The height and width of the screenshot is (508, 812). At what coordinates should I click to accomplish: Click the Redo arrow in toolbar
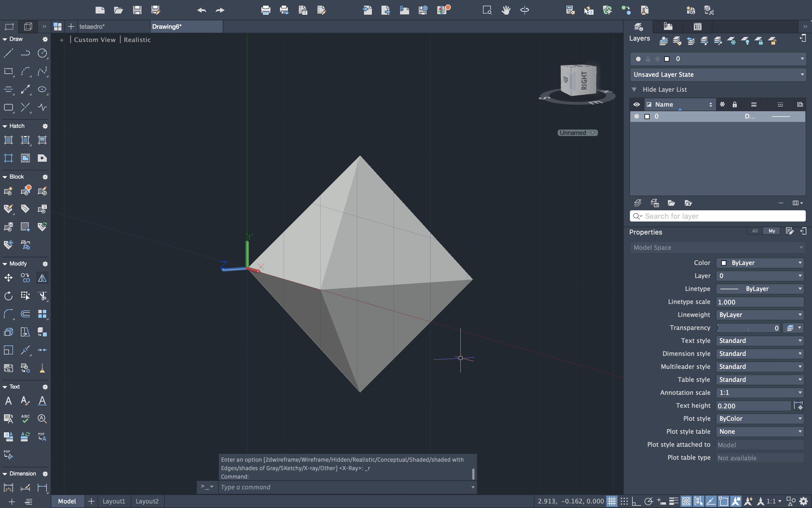(220, 10)
